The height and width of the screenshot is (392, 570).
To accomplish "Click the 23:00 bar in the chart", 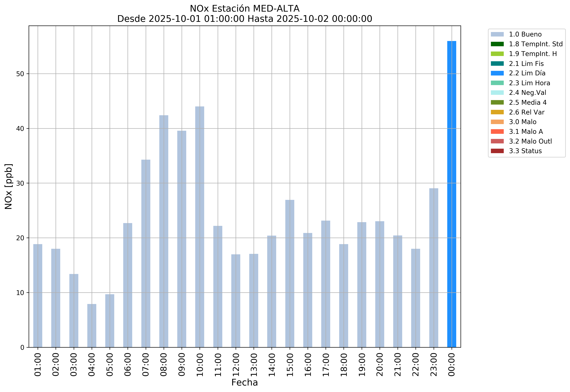I will point(434,268).
